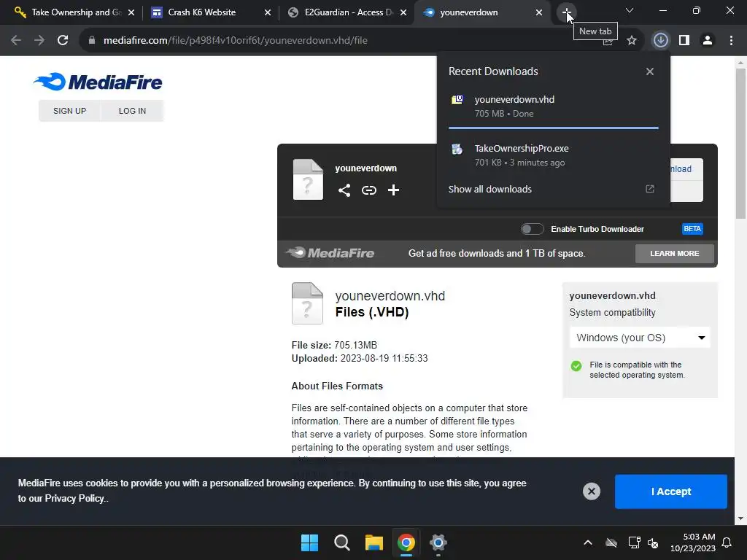
Task: Click the muted volume tray icon
Action: pyautogui.click(x=653, y=542)
